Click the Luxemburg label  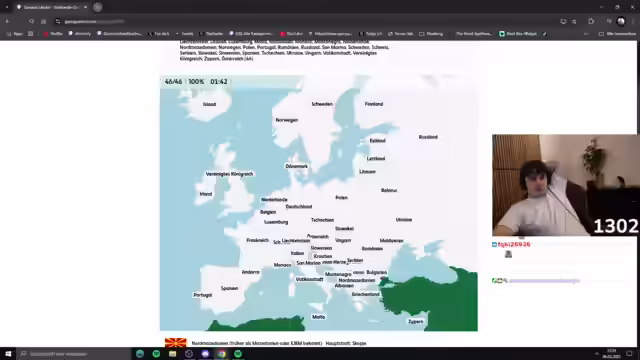tap(276, 222)
